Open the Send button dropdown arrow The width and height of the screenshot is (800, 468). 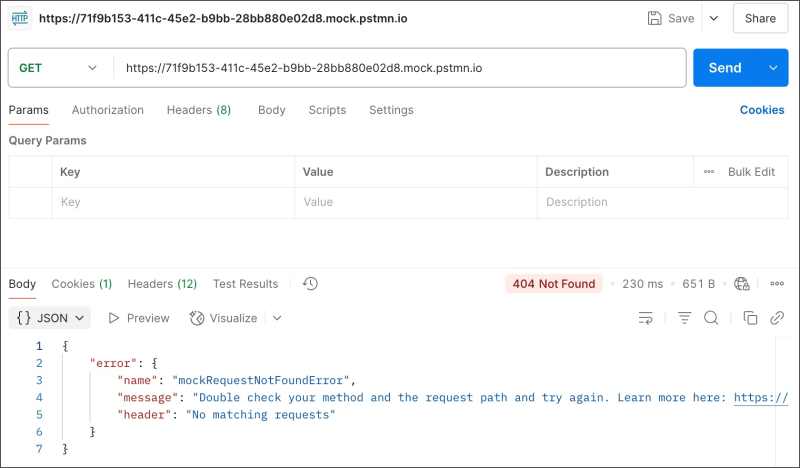point(772,68)
